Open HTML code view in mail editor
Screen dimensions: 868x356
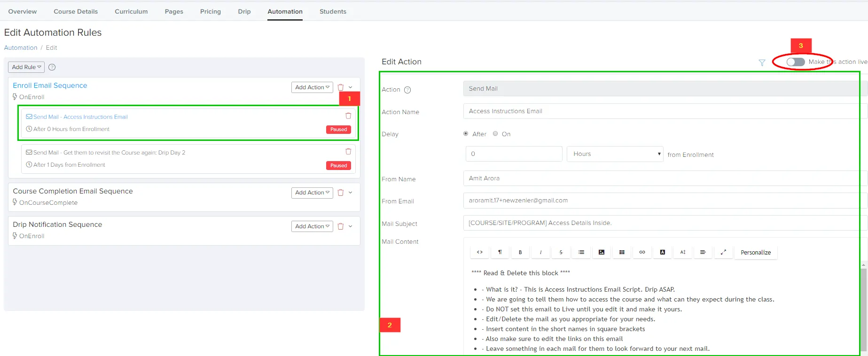(x=479, y=252)
